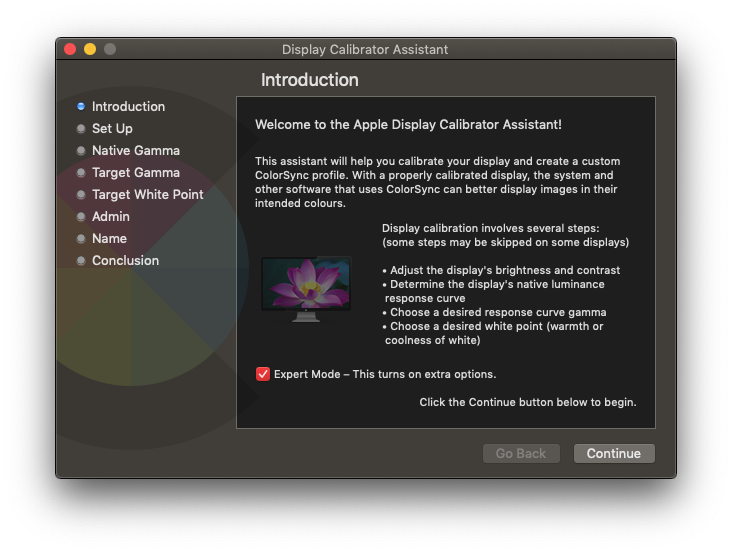Viewport: 732px width, 552px height.
Task: Select the Introduction step in sidebar
Action: click(x=128, y=106)
